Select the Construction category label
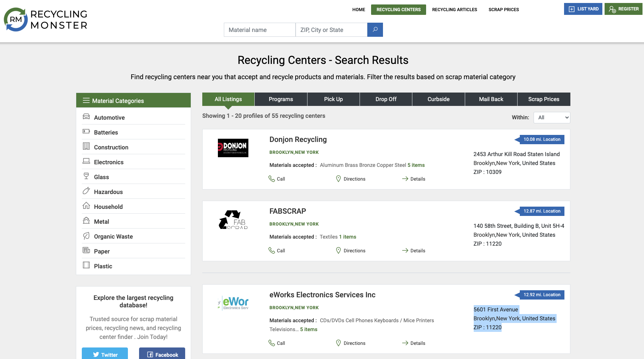The width and height of the screenshot is (644, 359). pyautogui.click(x=111, y=147)
